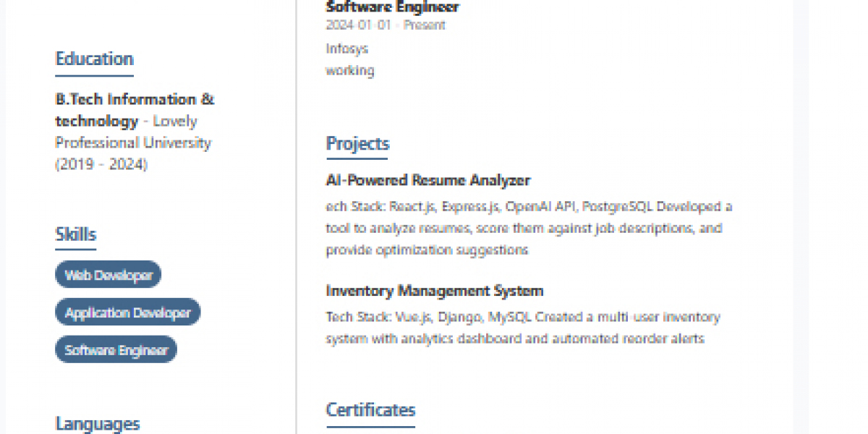Click the Languages section heading

click(97, 423)
